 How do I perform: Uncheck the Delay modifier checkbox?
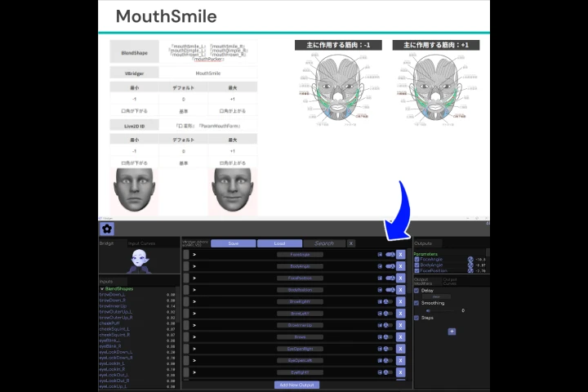click(416, 291)
